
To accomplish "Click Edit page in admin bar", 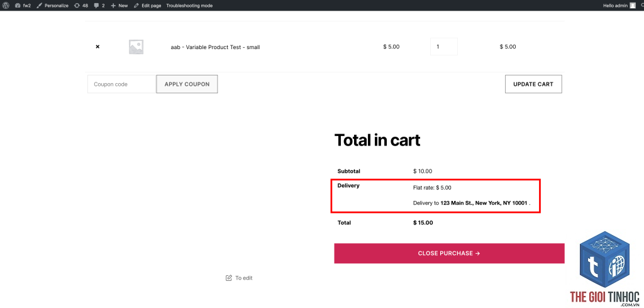I will (147, 6).
